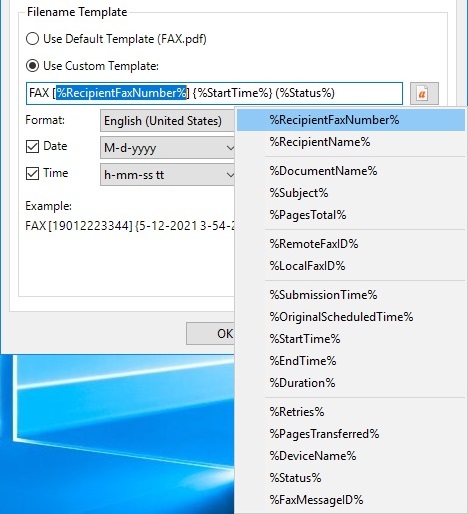Insert the %DocumentName% variable
This screenshot has height=514, width=468.
click(x=351, y=171)
